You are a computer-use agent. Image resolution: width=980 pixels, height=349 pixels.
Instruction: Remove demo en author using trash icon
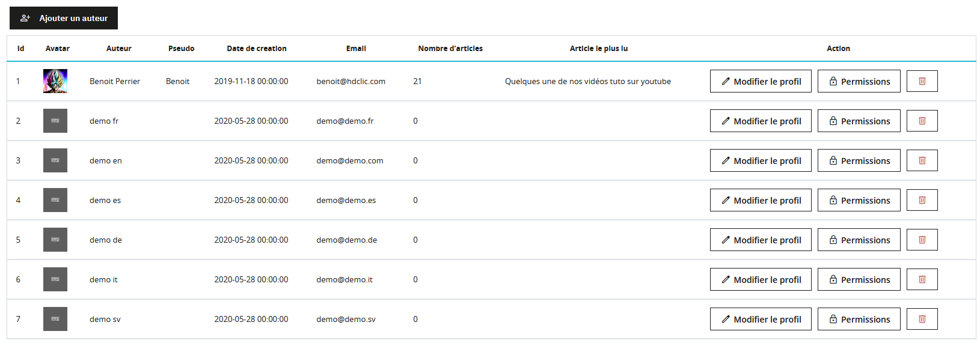point(922,160)
